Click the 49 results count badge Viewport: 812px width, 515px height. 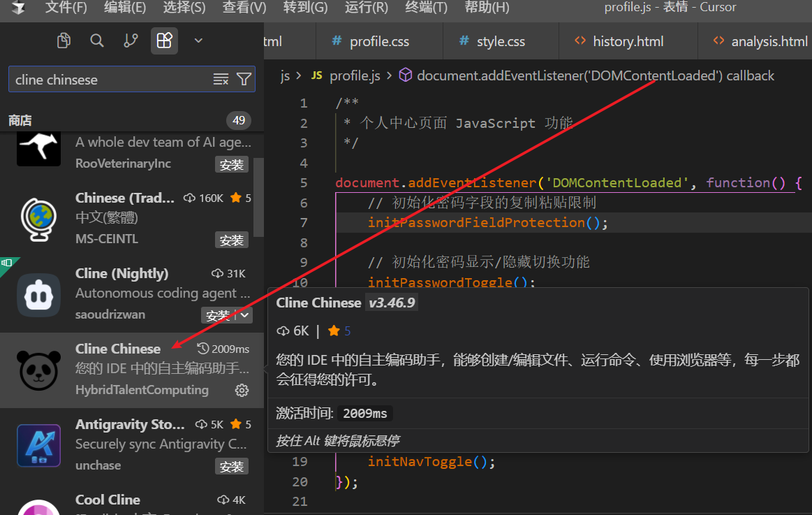pyautogui.click(x=239, y=121)
